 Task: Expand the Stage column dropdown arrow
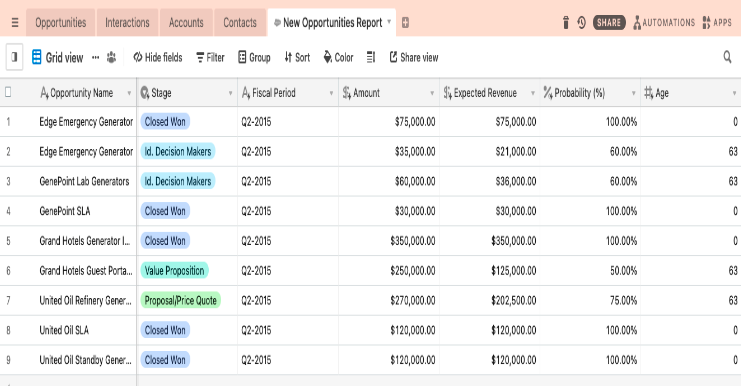(230, 93)
